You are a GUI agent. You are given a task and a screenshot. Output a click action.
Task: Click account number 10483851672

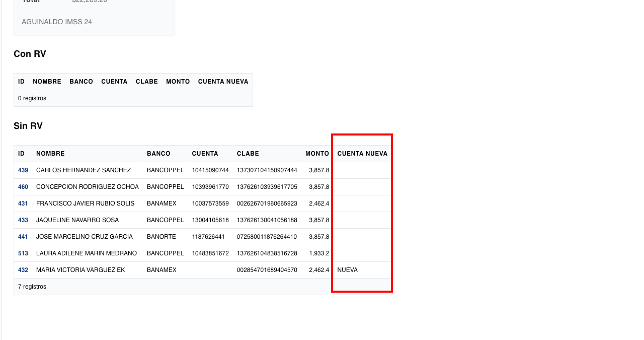[x=210, y=253]
